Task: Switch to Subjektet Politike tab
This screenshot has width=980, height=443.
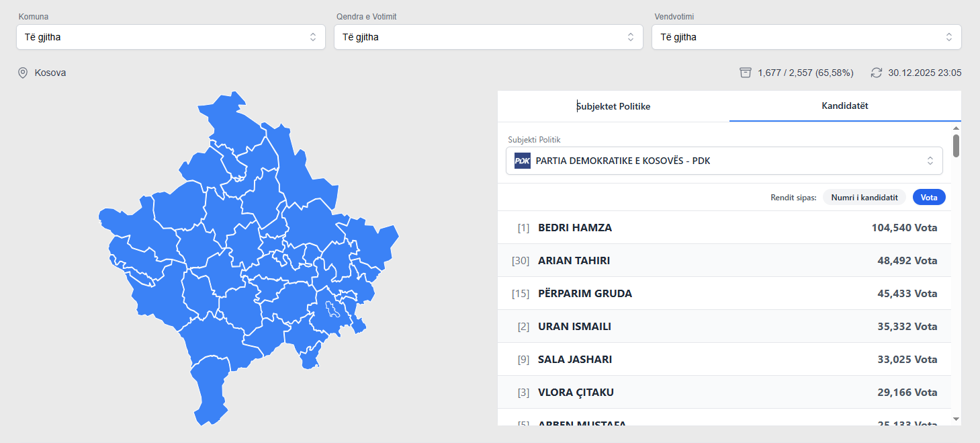Action: point(613,106)
